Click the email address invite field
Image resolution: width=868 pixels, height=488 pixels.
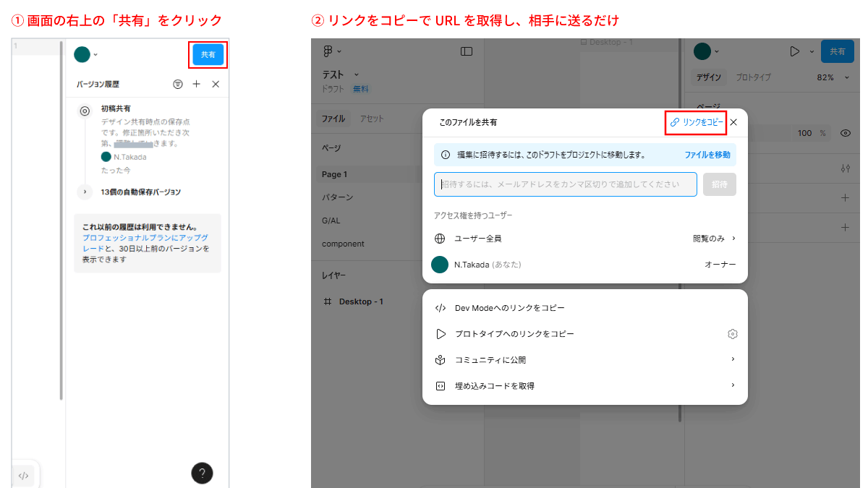pyautogui.click(x=565, y=184)
